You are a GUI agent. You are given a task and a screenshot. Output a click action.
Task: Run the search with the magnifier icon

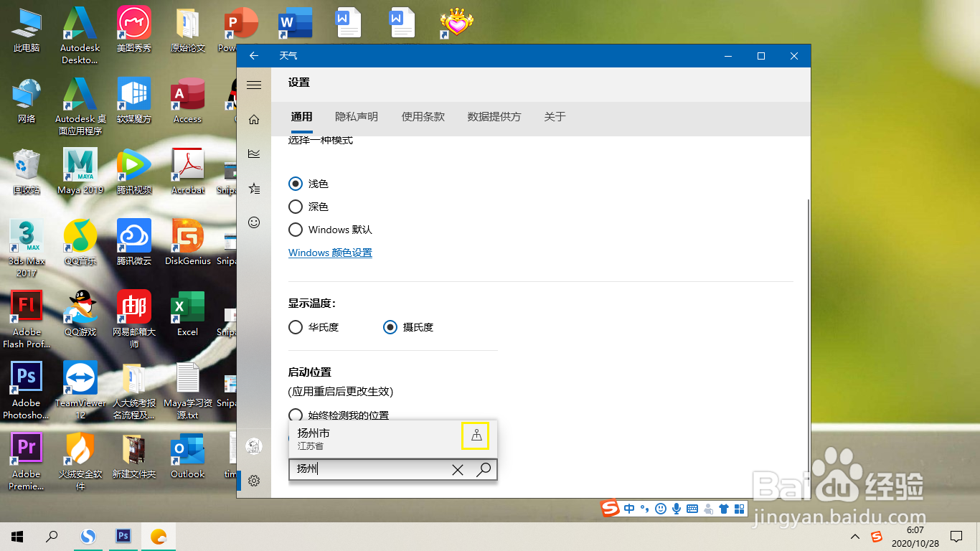(x=484, y=469)
